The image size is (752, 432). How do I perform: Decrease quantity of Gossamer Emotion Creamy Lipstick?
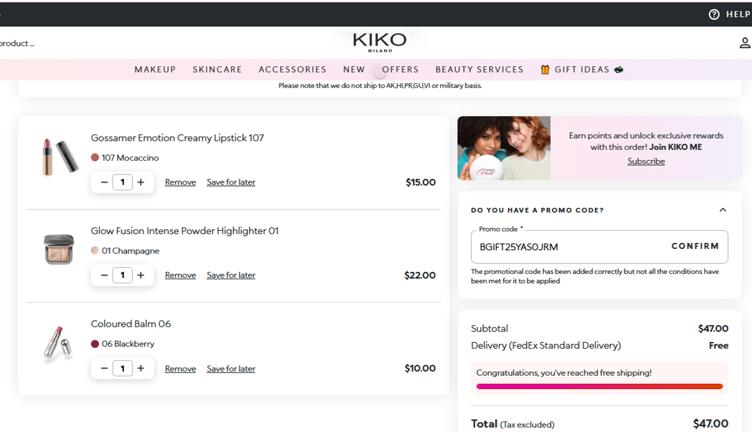104,182
